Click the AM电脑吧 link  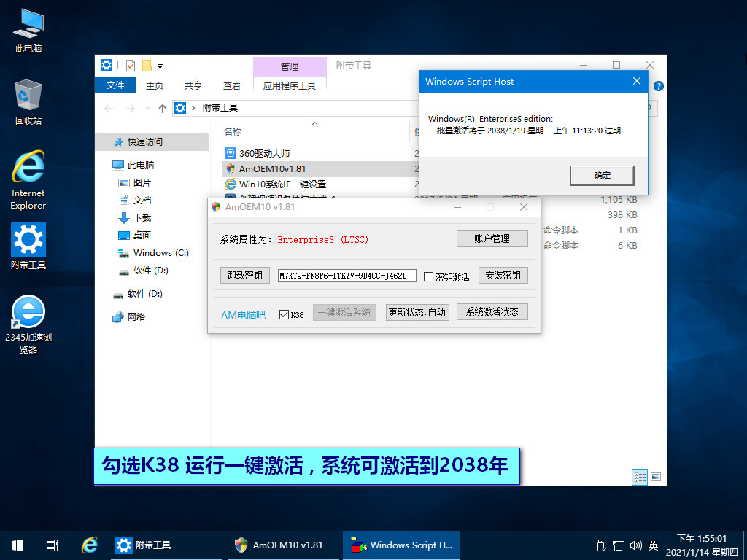[244, 315]
